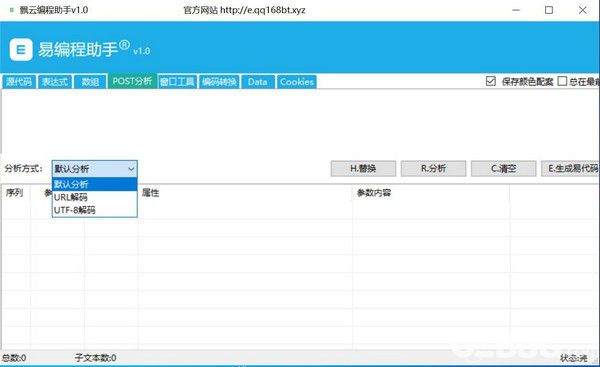Click the C.清空 button
This screenshot has width=600, height=367.
tap(503, 168)
